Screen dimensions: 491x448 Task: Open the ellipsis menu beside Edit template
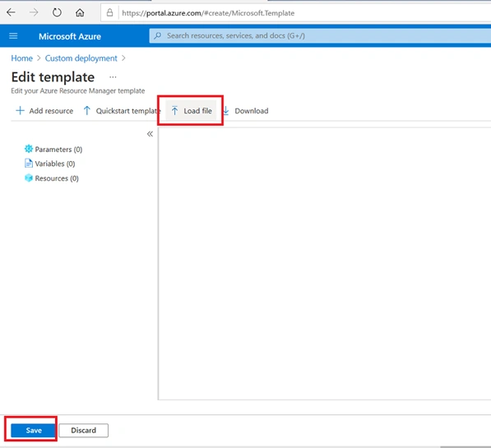[113, 77]
